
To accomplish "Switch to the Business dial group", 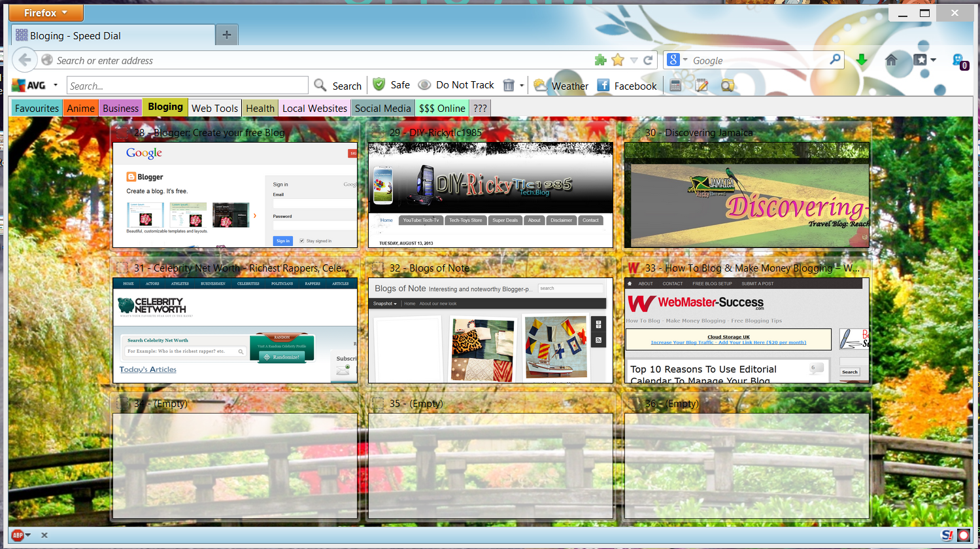I will click(121, 108).
